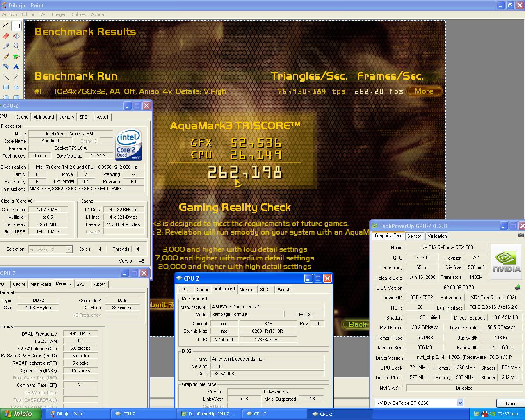The image size is (525, 420).
Task: Select the Magnifier tool in Paint
Action: point(16,46)
